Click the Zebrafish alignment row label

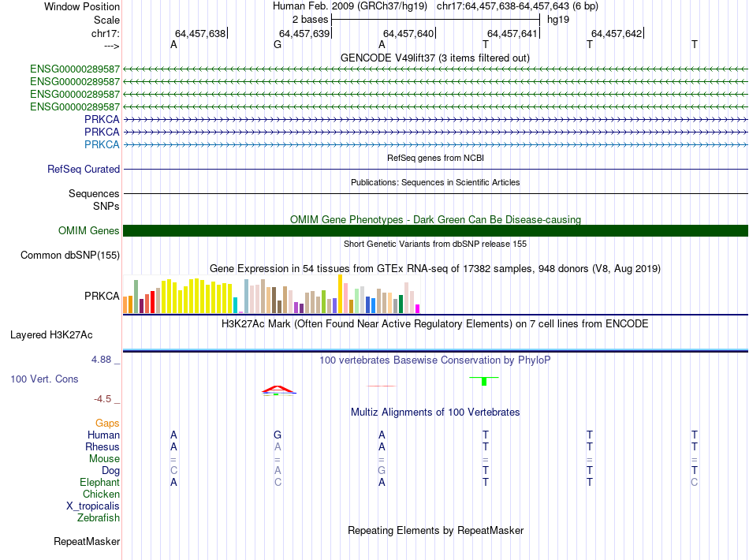click(99, 517)
